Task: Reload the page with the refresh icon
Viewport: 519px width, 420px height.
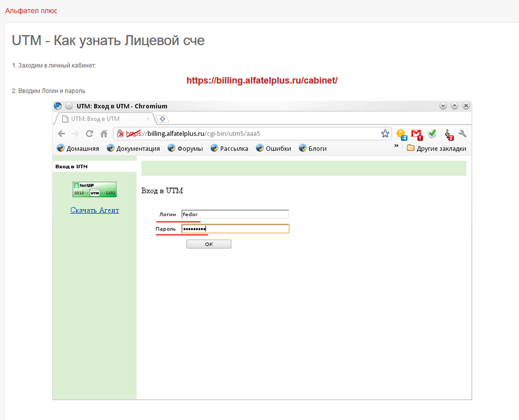Action: [89, 133]
